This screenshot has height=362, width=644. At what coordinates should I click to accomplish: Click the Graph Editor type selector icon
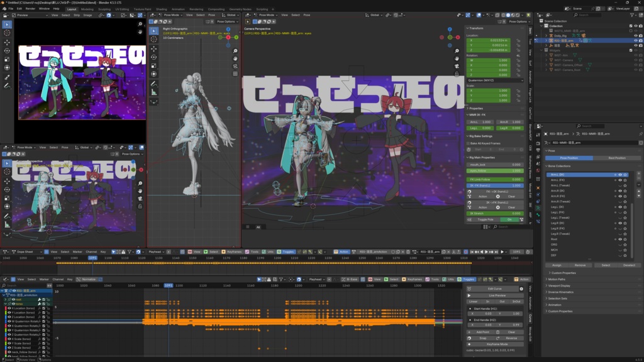pos(5,280)
